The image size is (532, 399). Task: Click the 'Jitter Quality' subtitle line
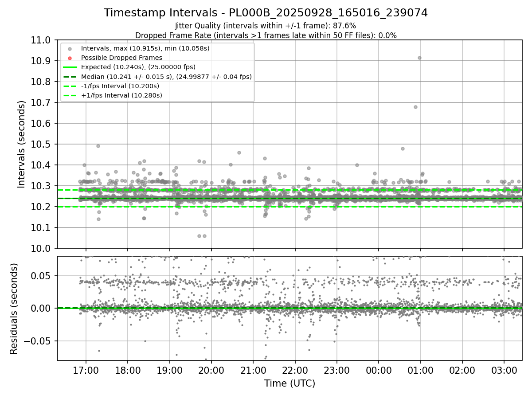[266, 26]
